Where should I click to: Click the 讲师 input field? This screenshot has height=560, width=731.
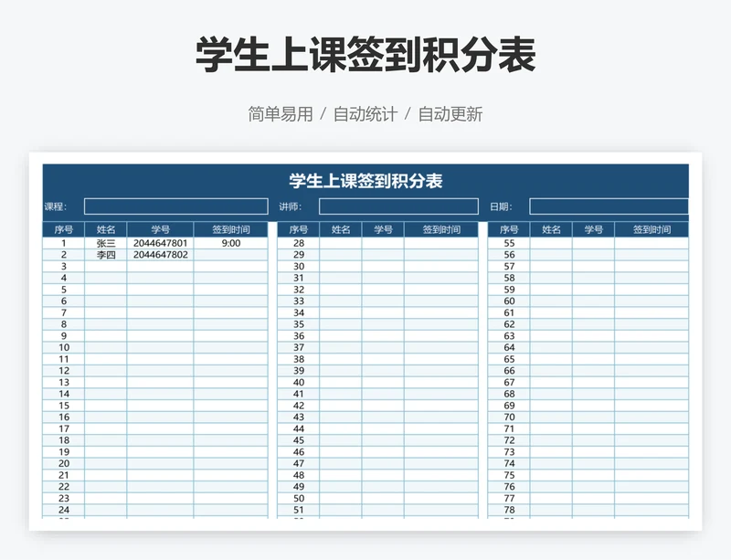click(x=398, y=206)
